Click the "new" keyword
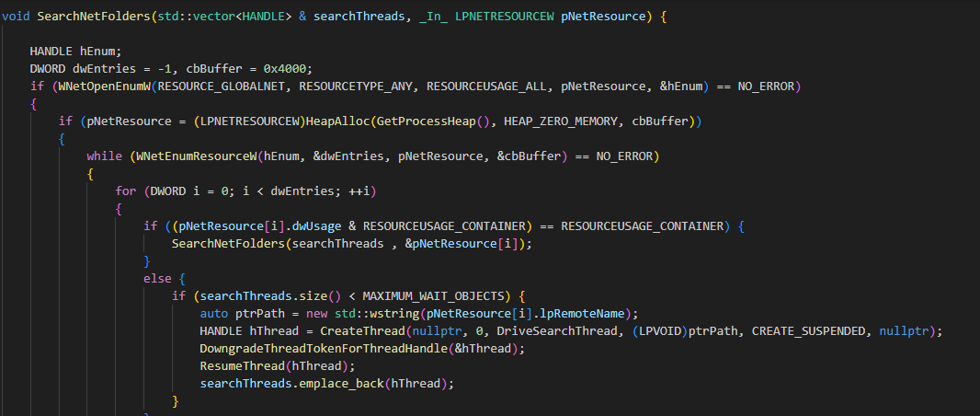 tap(317, 314)
